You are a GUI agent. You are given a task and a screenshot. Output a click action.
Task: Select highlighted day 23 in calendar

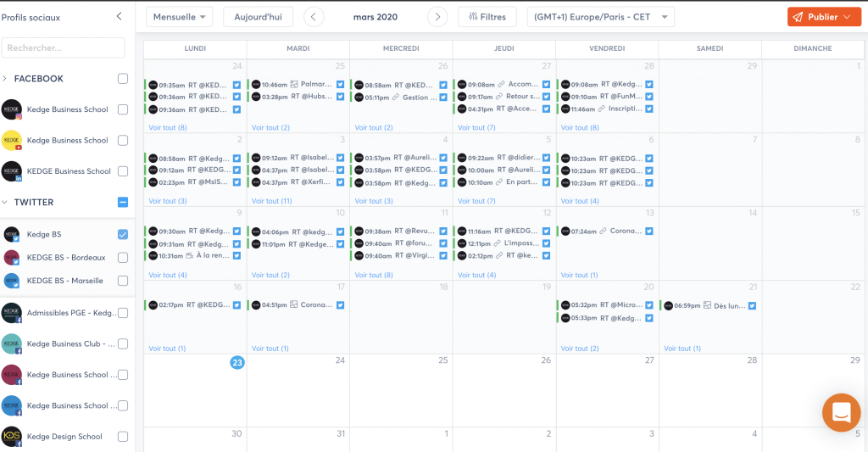[237, 363]
